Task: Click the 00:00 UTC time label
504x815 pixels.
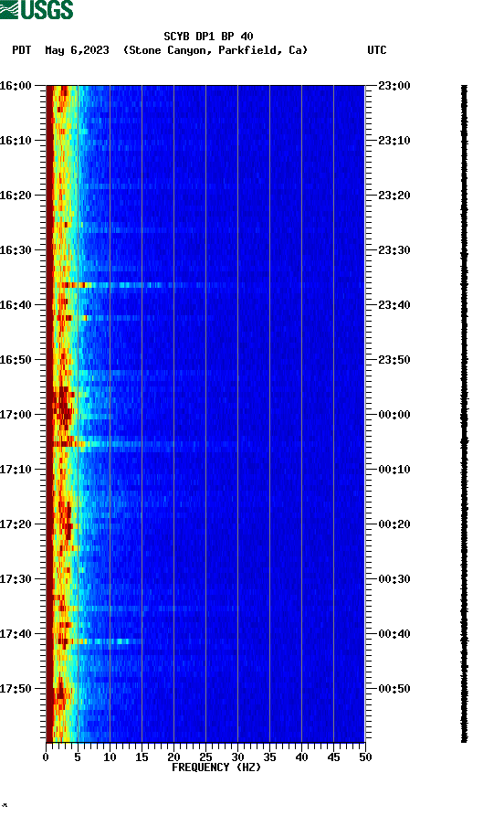Action: [x=394, y=415]
